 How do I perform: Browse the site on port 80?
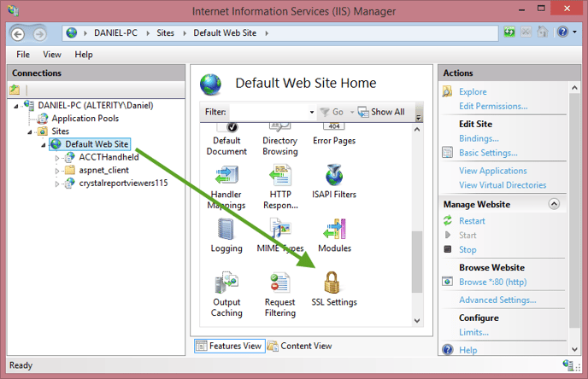click(x=493, y=282)
